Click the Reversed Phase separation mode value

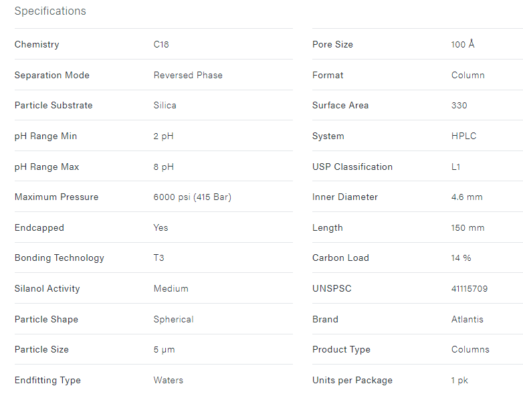point(188,75)
